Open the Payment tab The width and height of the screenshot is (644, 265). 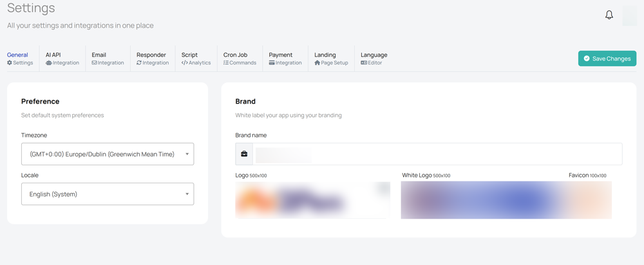tap(285, 59)
